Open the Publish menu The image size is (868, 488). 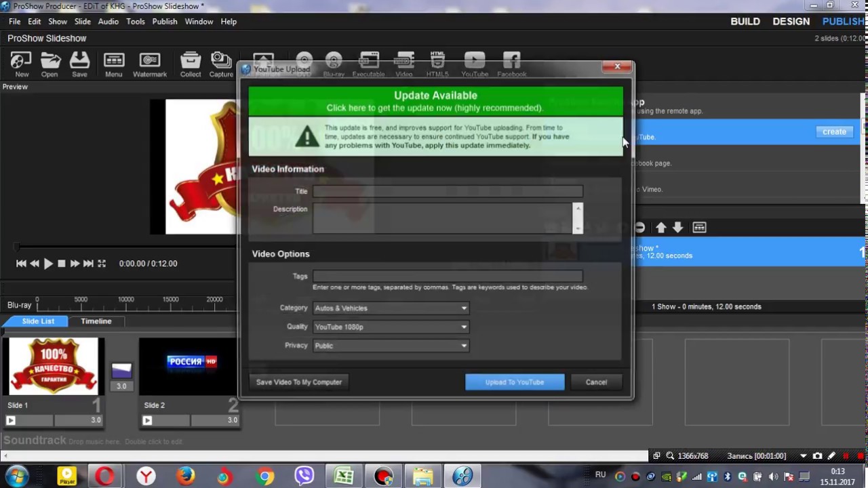tap(165, 22)
